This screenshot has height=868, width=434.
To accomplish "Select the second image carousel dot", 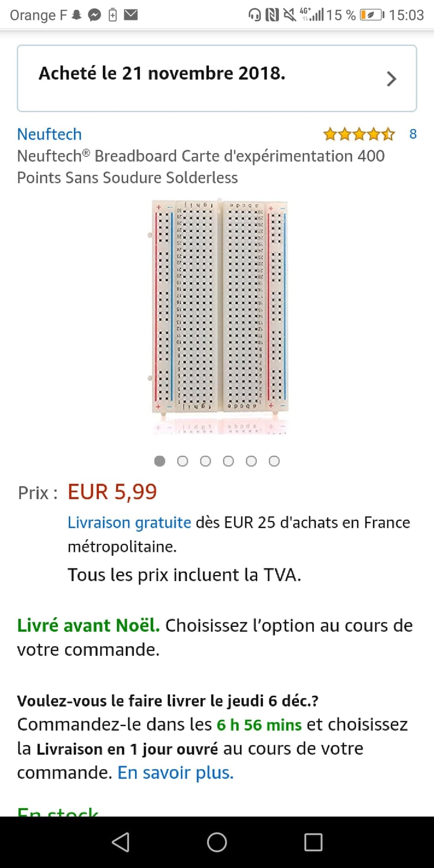I will pos(182,461).
